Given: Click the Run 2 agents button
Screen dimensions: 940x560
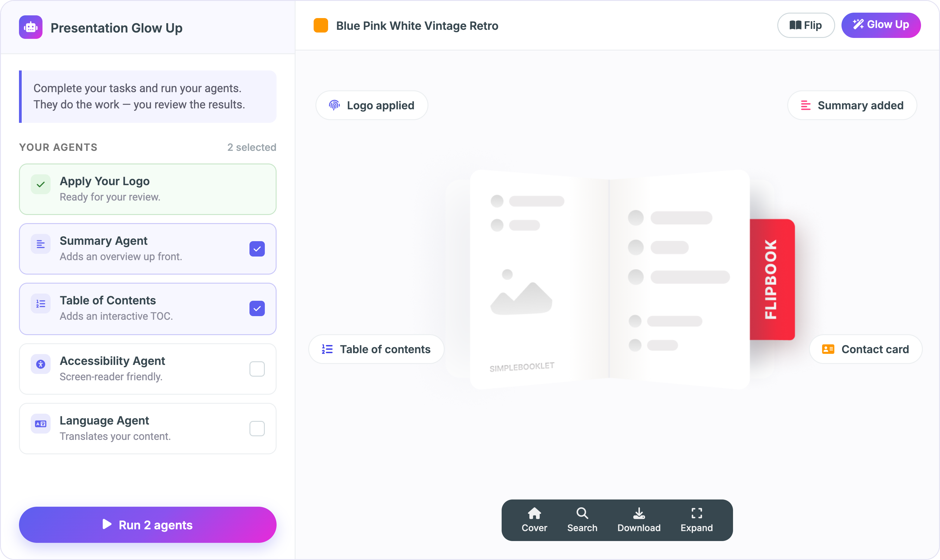Looking at the screenshot, I should (148, 525).
